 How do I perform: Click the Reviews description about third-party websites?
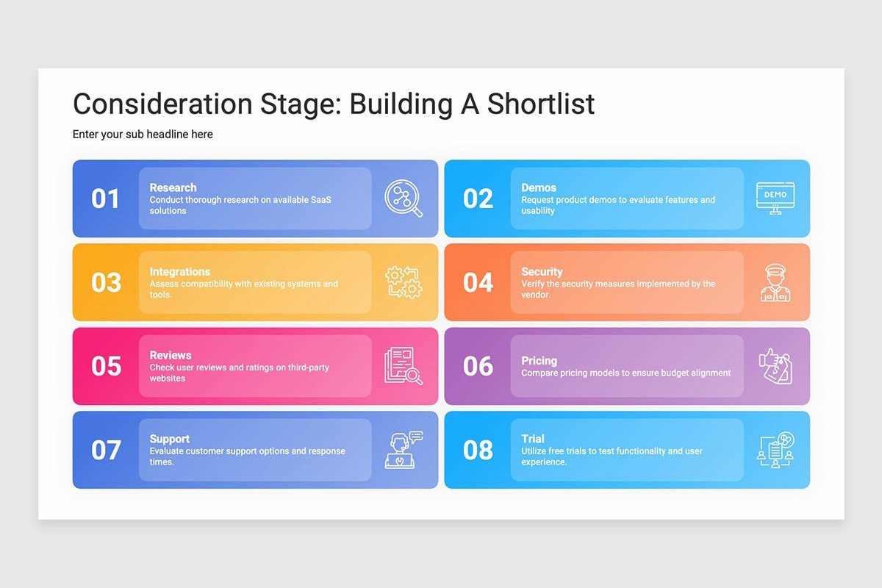point(238,373)
